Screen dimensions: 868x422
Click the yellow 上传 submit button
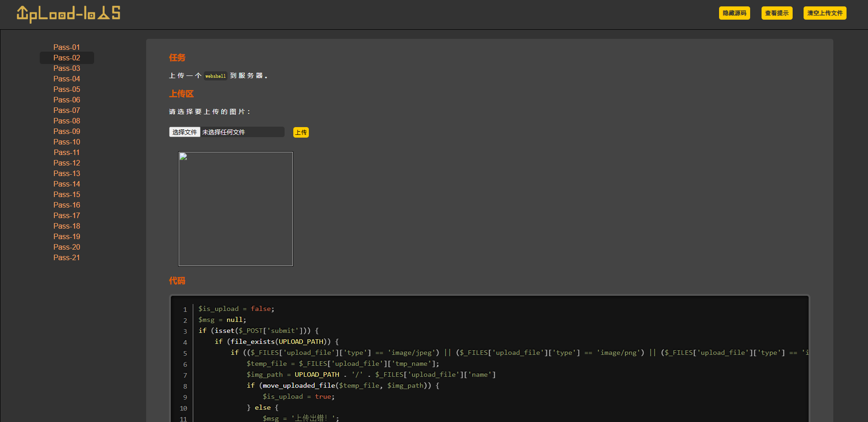click(301, 133)
